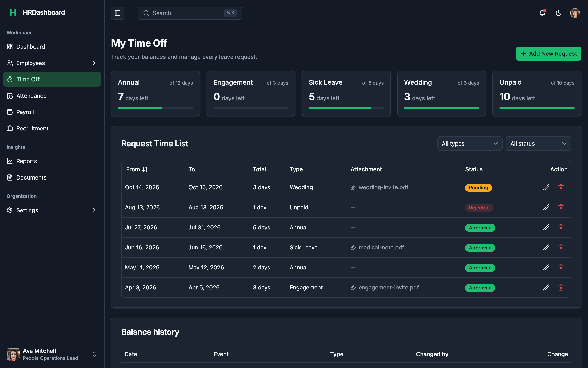This screenshot has height=368, width=588.
Task: Click the Annual balance progress bar
Action: (x=156, y=108)
